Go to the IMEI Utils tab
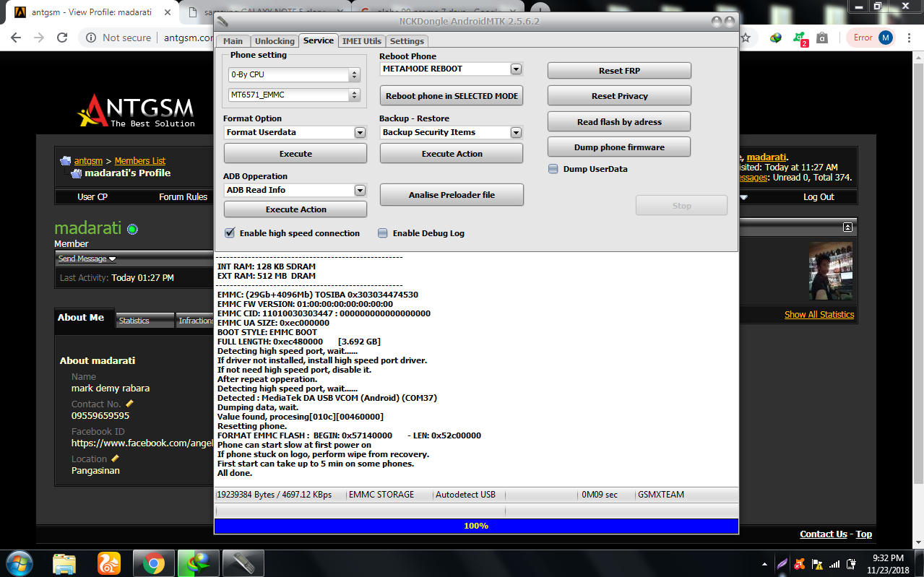The width and height of the screenshot is (924, 577). tap(362, 41)
